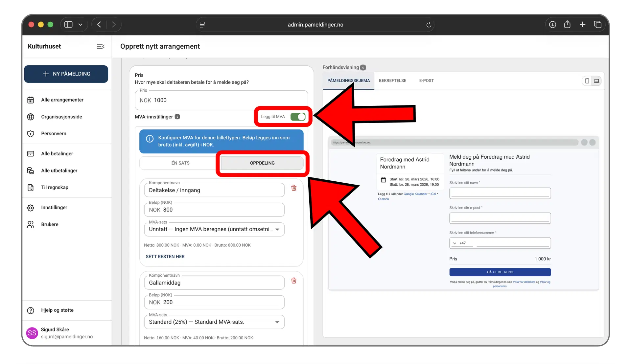
Task: Collapse the Kulturhuset sidebar menu icon
Action: (x=101, y=46)
